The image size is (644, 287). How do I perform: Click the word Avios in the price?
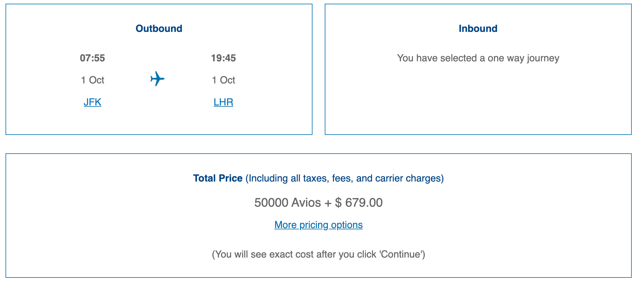tap(306, 203)
